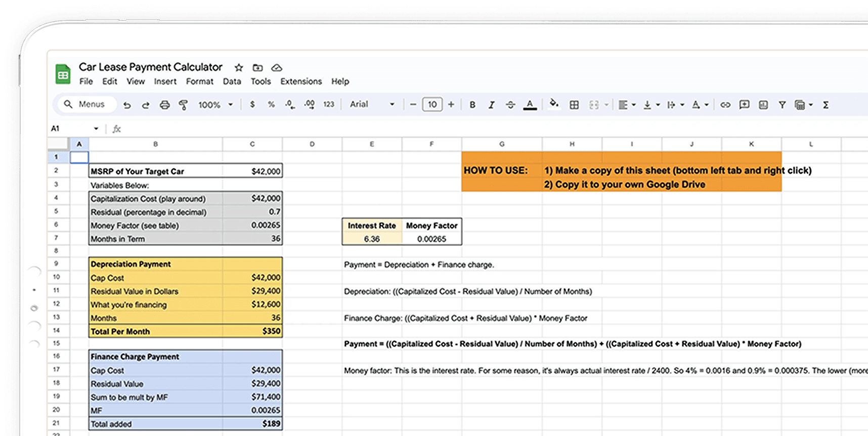The width and height of the screenshot is (868, 436).
Task: Format as currency with dollar icon
Action: 252,104
